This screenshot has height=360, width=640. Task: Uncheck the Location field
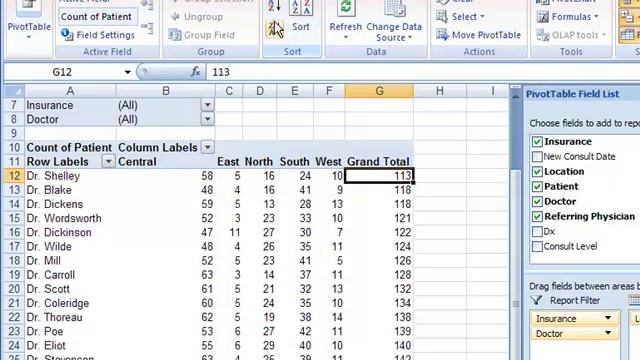coord(537,171)
